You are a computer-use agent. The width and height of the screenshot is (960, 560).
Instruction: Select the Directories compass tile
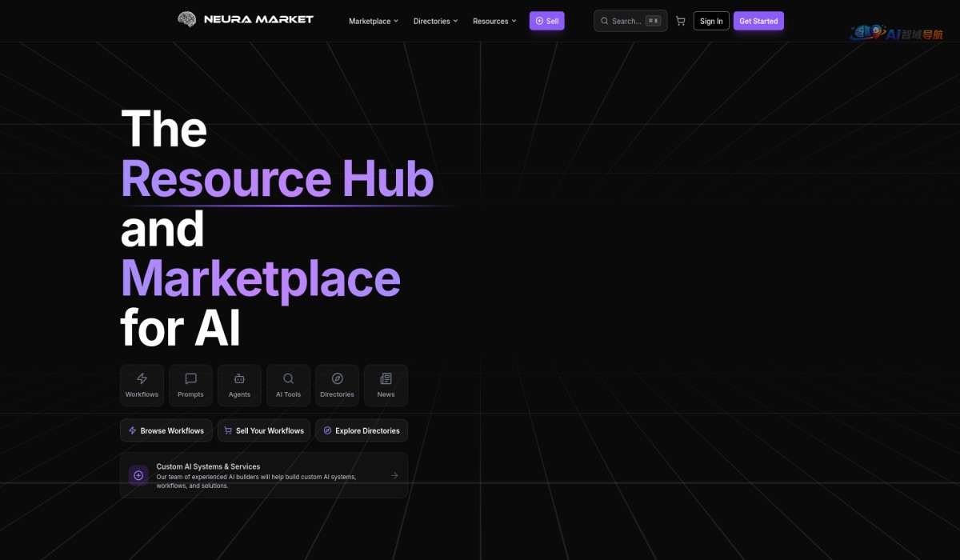click(337, 386)
